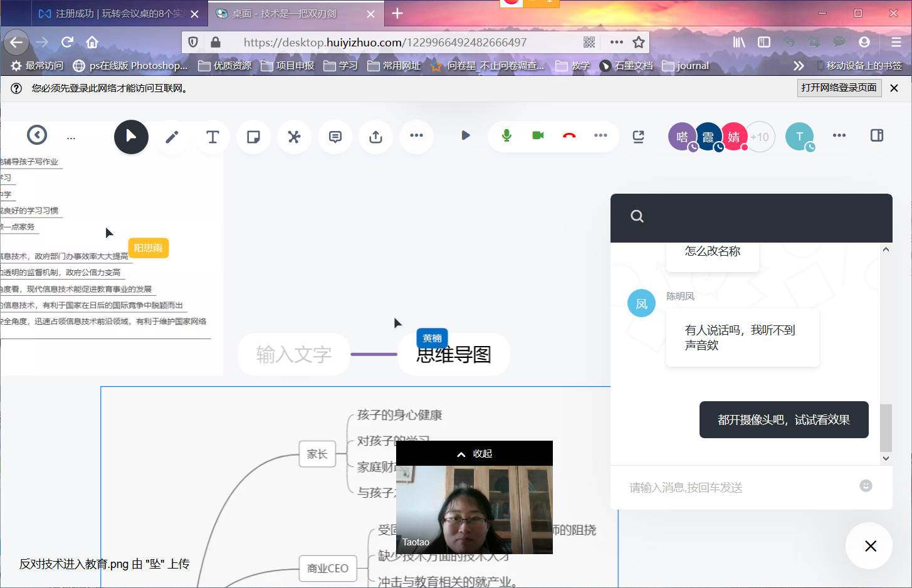This screenshot has width=912, height=588.
Task: Click the upload file icon
Action: [x=376, y=137]
